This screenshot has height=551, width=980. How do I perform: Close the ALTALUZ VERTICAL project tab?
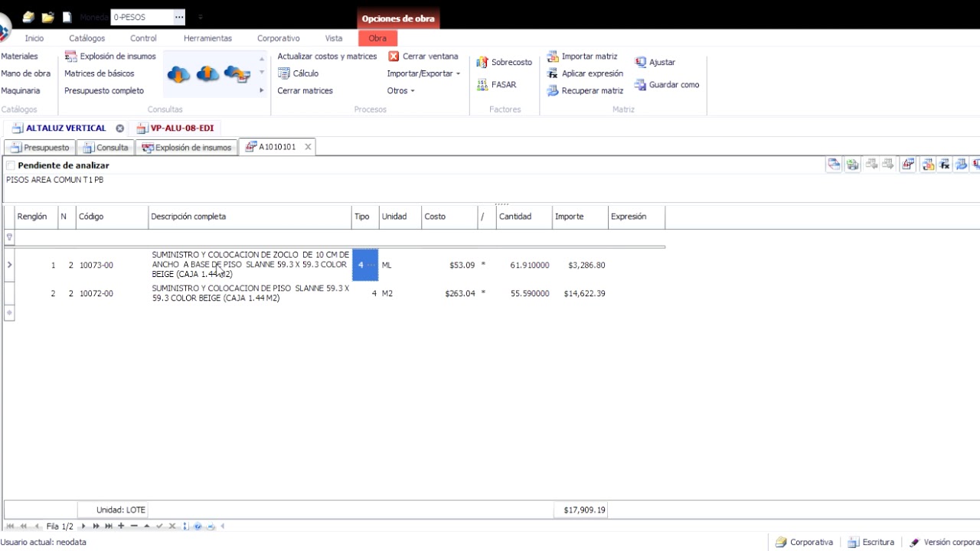pyautogui.click(x=119, y=129)
